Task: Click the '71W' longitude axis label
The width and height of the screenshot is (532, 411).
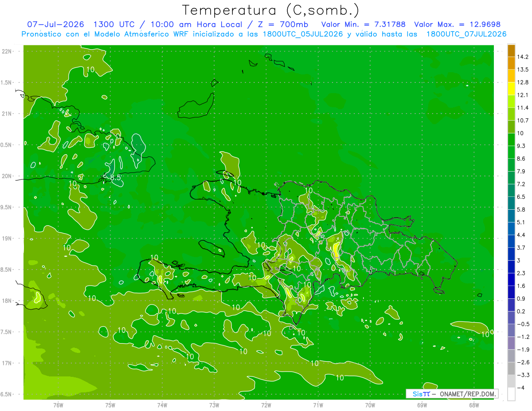Action: [x=318, y=405]
